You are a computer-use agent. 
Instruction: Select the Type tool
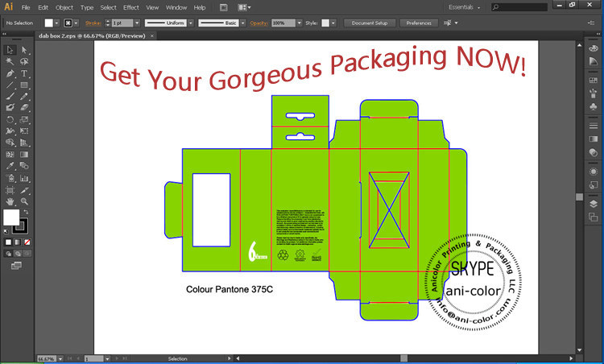point(24,73)
